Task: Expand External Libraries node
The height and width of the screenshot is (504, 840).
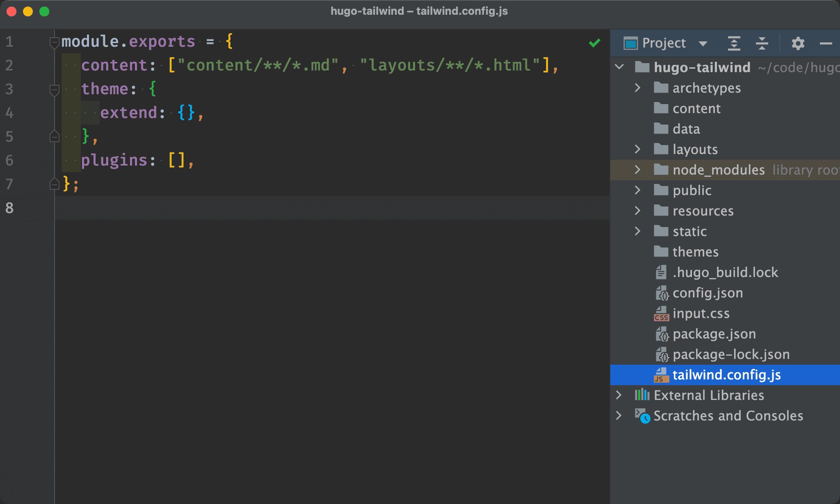Action: pyautogui.click(x=619, y=395)
